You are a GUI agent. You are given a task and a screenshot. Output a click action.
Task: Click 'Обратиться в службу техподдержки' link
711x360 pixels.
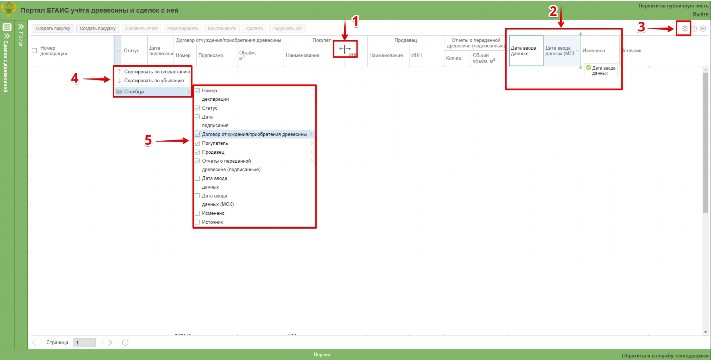[x=666, y=356]
